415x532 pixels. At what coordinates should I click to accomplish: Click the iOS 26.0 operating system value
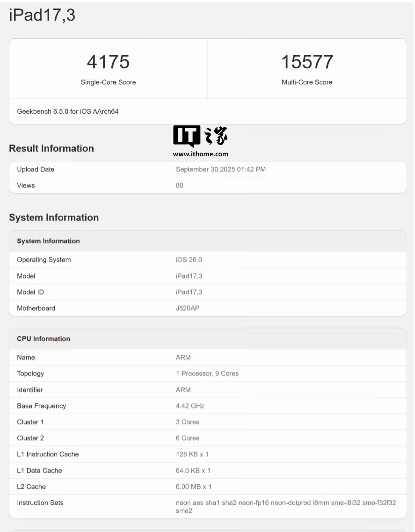189,260
